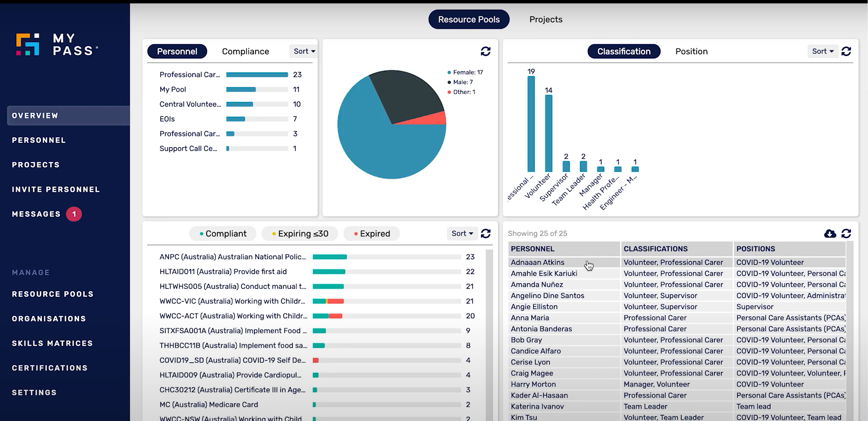Refresh the personnel table
Viewport: 868px width, 421px height.
coord(847,234)
